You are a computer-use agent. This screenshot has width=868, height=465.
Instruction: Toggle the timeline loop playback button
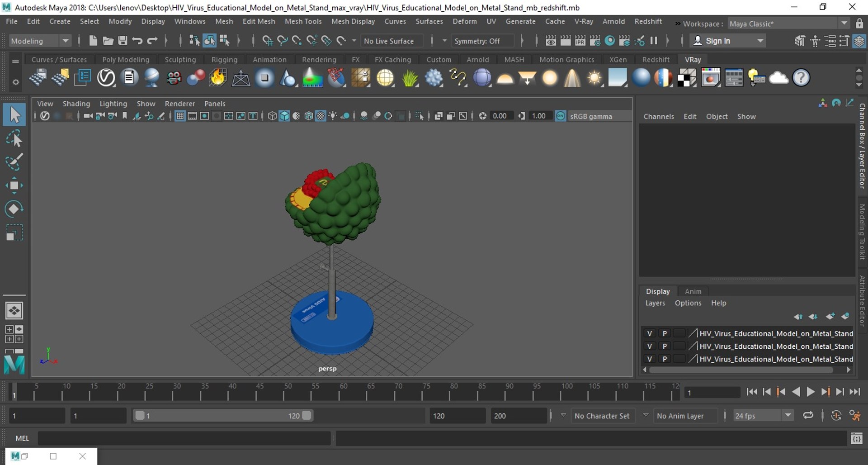tap(808, 416)
